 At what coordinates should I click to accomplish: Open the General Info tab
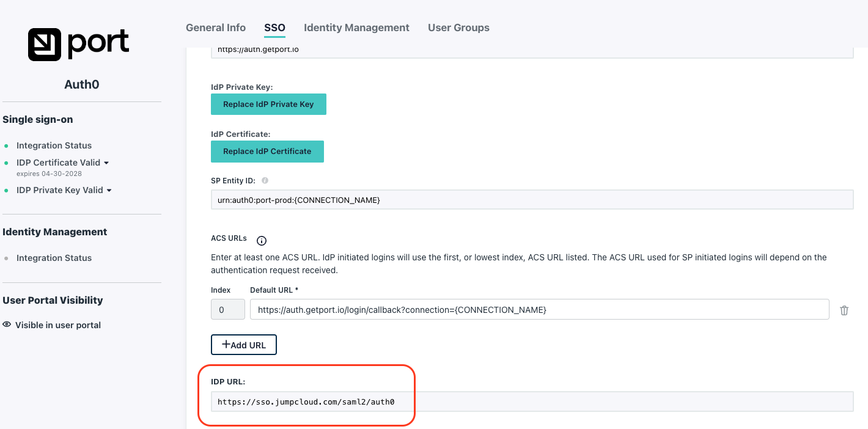click(x=216, y=28)
